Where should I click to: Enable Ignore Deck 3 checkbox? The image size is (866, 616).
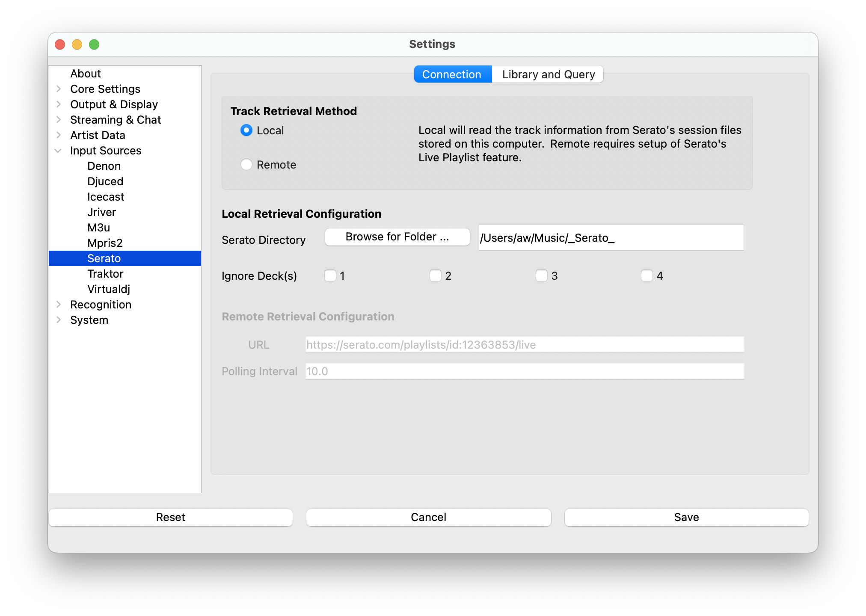click(542, 275)
